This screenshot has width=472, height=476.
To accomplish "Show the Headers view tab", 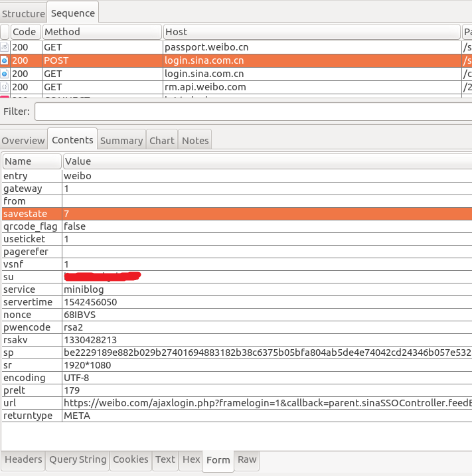I will pos(23,459).
